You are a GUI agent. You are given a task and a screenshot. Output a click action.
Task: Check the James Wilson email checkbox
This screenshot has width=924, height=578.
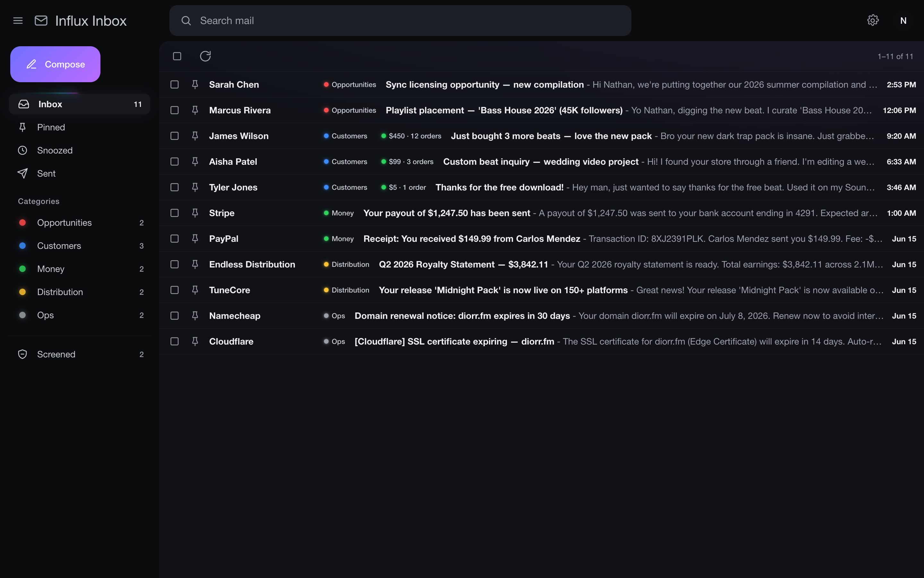click(175, 136)
